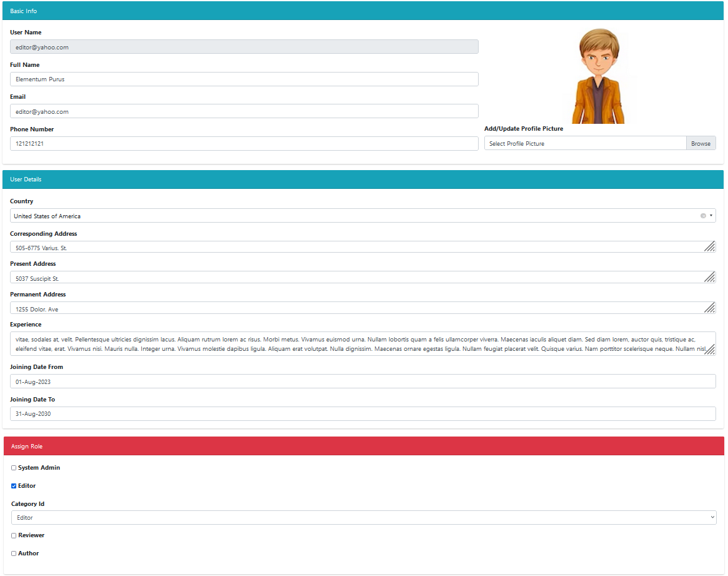Viewport: 728px width, 576px height.
Task: Click the Permanent Address resize grip
Action: pos(710,308)
